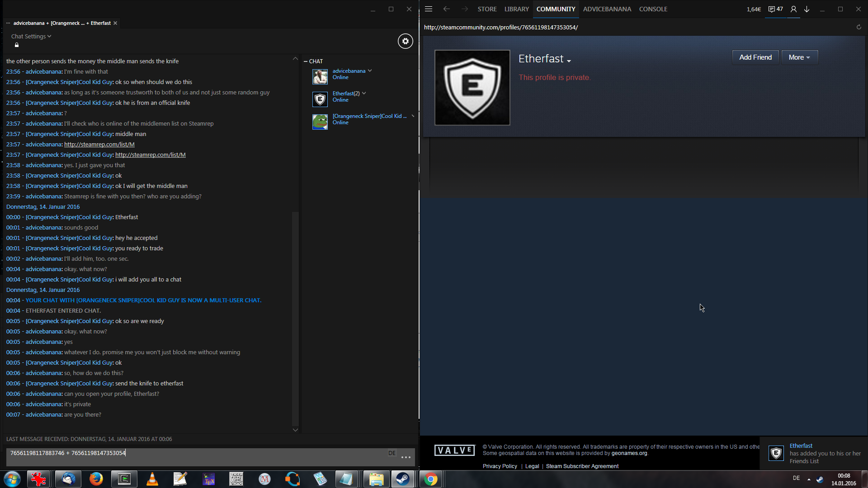Click hamburger menu in Steam header
The image size is (868, 488).
[429, 9]
